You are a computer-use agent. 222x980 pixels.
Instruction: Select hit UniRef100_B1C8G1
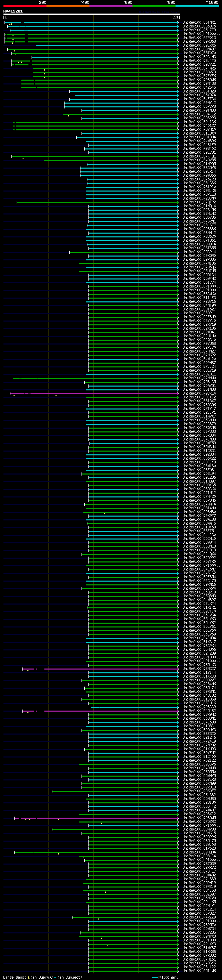pos(199,451)
